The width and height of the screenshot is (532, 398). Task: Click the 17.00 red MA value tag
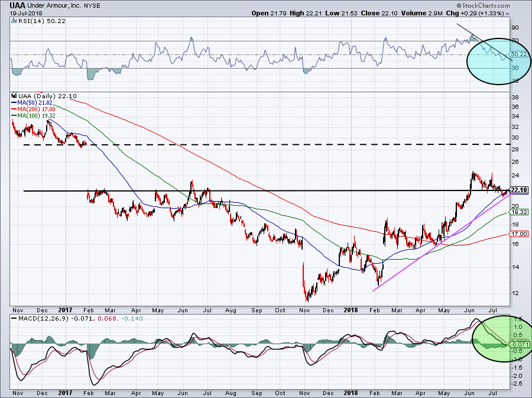click(x=518, y=234)
